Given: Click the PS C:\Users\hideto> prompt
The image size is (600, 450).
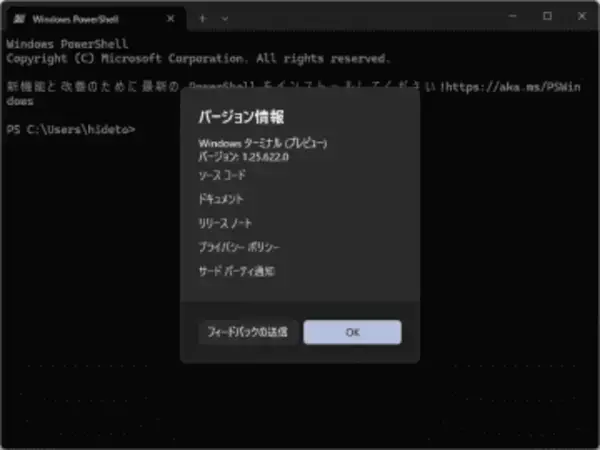Looking at the screenshot, I should (71, 130).
